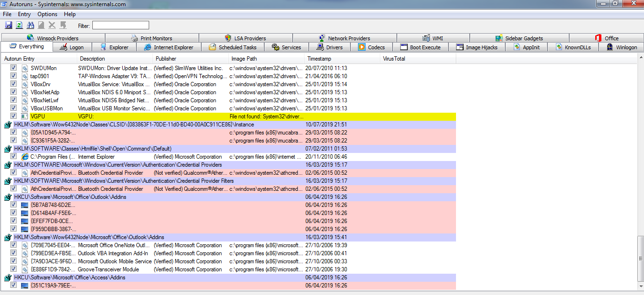The image size is (644, 295).
Task: Click the Delete X toolbar icon
Action: point(52,25)
